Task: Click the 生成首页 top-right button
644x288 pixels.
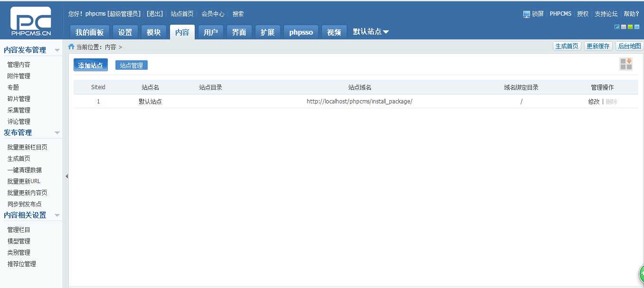Action: (x=567, y=46)
